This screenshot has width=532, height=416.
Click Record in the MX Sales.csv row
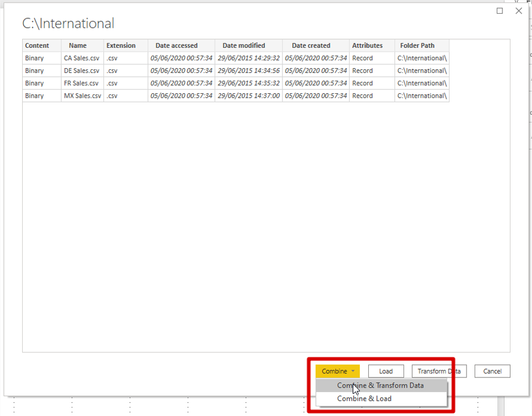(x=363, y=95)
